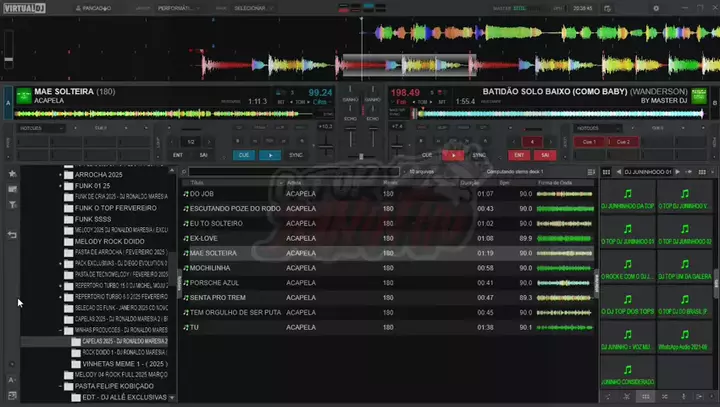Click the grid icon in the bottom sampler toolbar
Image resolution: width=720 pixels, height=407 pixels.
[646, 396]
